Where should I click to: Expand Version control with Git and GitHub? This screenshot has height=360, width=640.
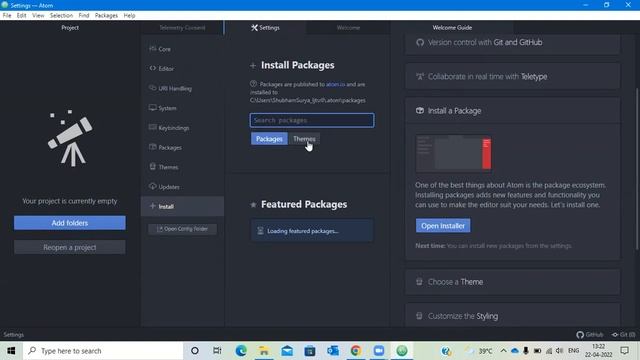[x=513, y=42]
